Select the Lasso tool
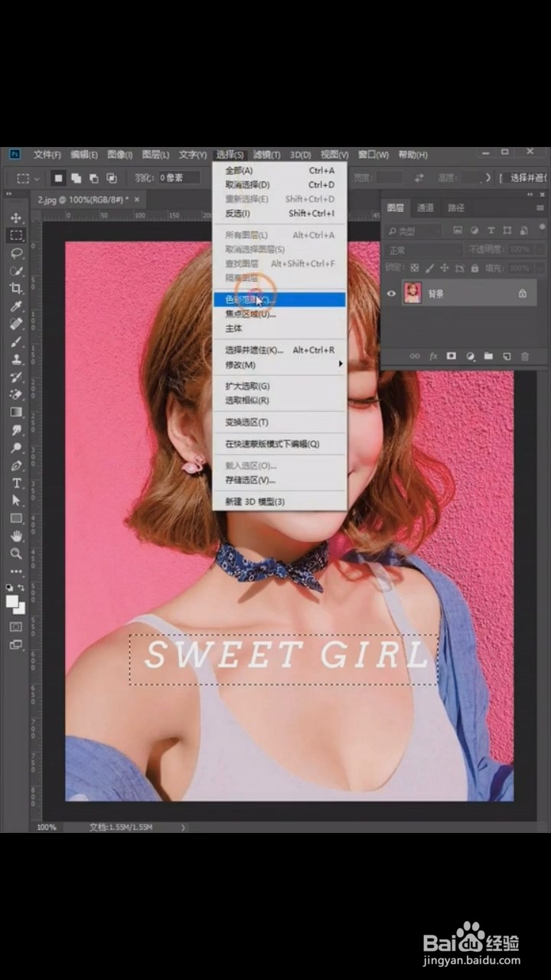Image resolution: width=551 pixels, height=980 pixels. pyautogui.click(x=16, y=253)
